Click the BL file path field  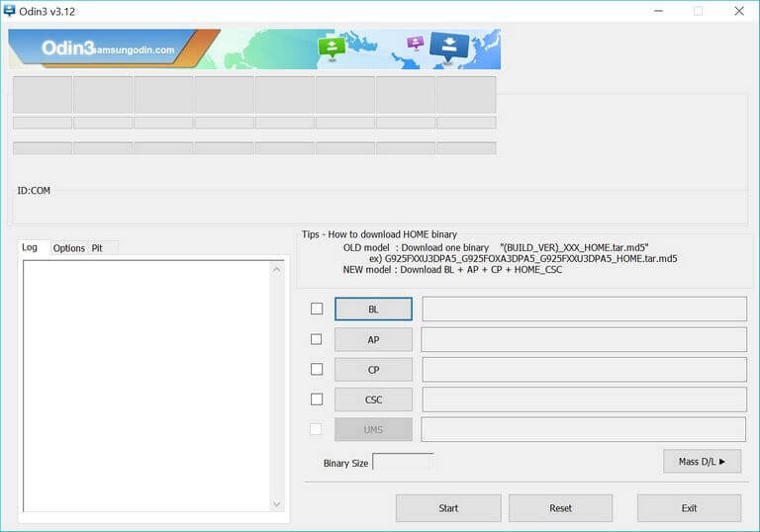585,310
